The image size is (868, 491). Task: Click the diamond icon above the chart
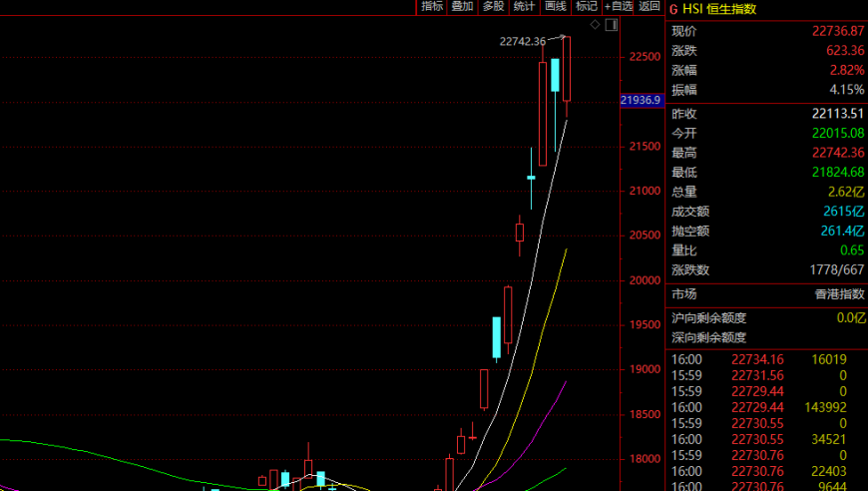point(595,24)
